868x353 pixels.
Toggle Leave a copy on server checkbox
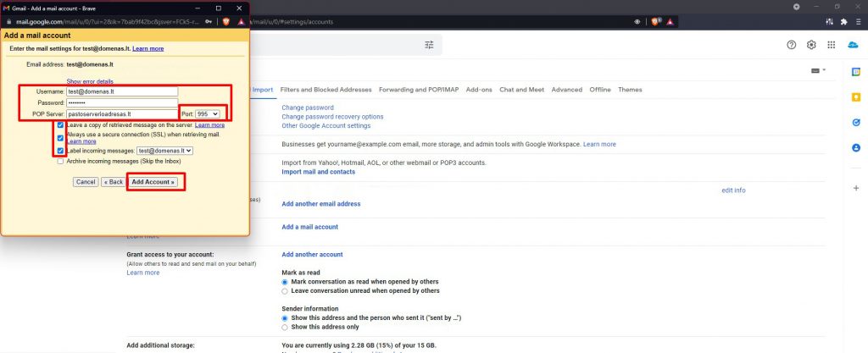point(60,125)
